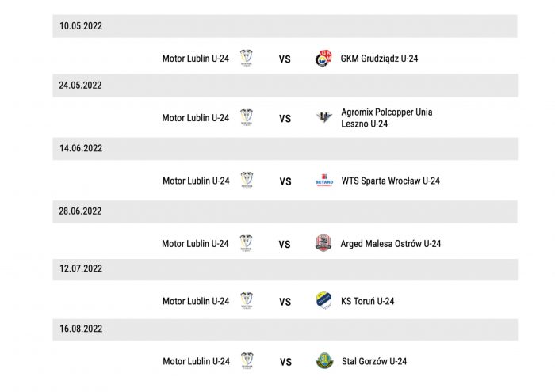The width and height of the screenshot is (555, 392).
Task: Select the 28.06.2022 date header row
Action: [x=285, y=211]
